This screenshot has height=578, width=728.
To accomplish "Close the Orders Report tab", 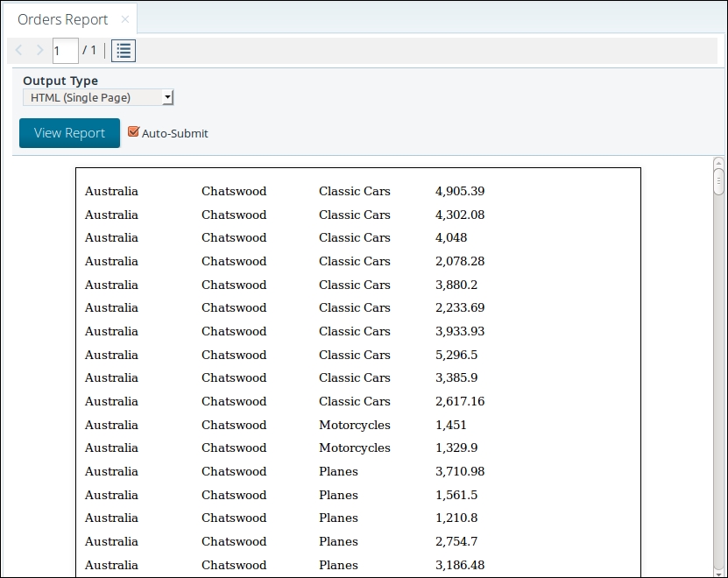I will coord(124,18).
